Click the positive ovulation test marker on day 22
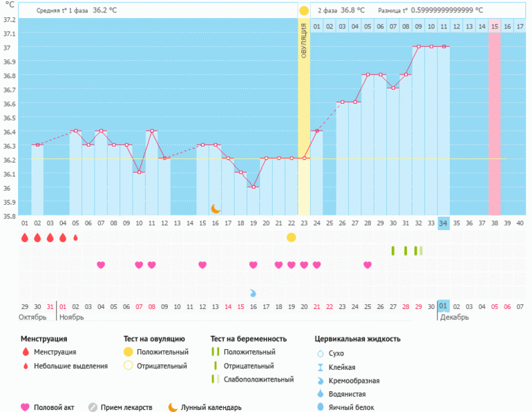The image size is (532, 412). (x=291, y=237)
